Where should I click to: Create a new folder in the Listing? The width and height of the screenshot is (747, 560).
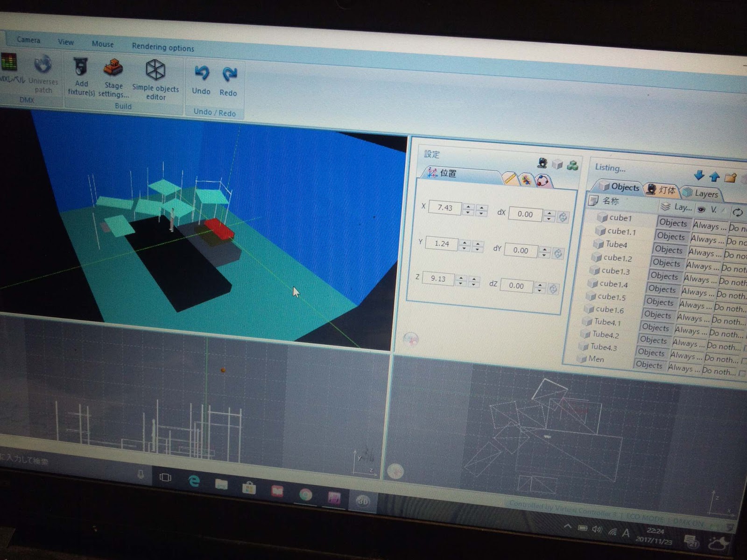731,178
